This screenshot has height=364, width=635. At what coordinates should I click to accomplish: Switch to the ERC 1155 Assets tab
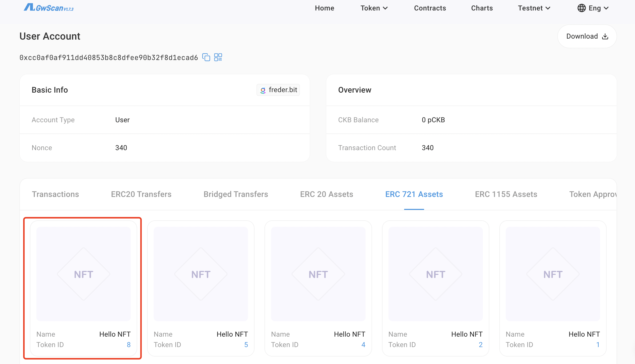506,194
